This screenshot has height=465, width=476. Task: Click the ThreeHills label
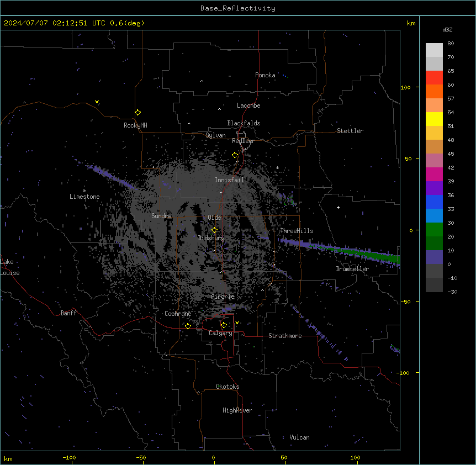tap(297, 231)
